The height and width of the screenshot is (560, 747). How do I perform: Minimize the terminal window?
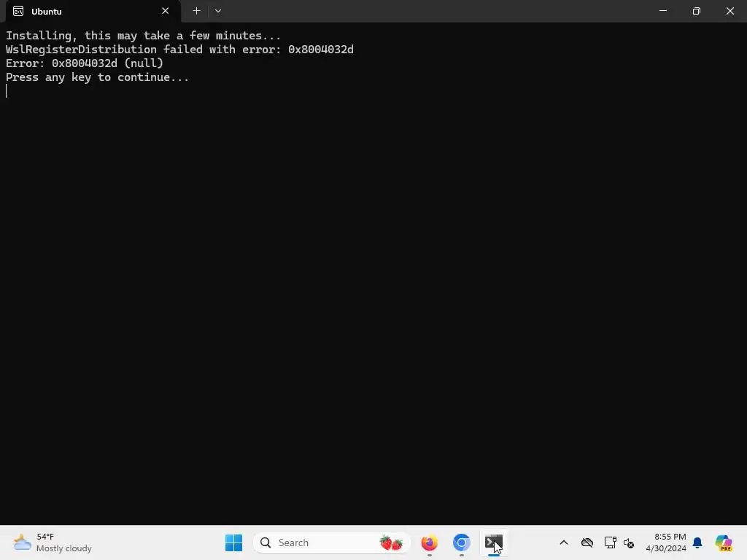tap(662, 11)
